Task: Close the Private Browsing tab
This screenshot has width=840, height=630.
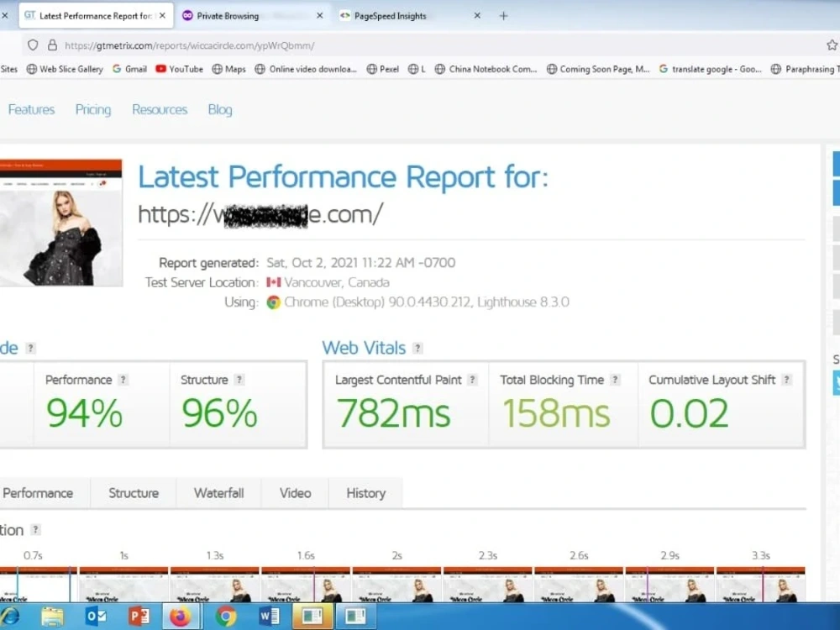Action: [320, 16]
